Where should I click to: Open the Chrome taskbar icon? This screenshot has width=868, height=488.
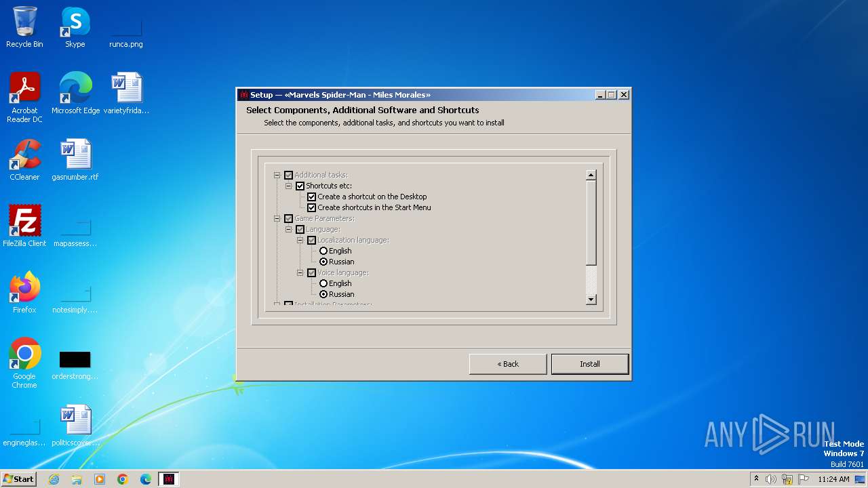click(x=123, y=479)
